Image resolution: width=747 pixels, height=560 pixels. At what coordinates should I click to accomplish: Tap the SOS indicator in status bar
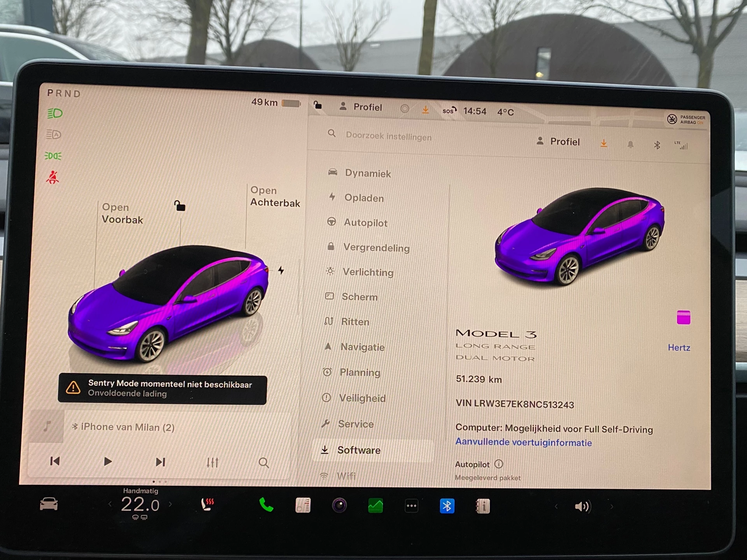(449, 110)
